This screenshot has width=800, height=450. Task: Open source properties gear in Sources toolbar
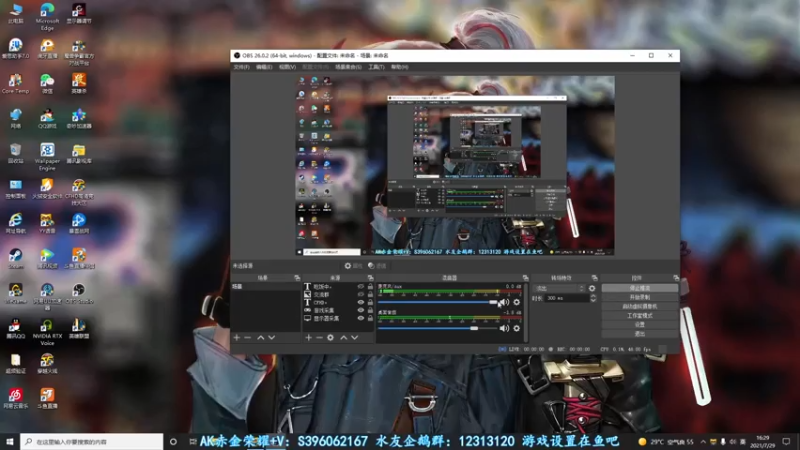pyautogui.click(x=331, y=338)
